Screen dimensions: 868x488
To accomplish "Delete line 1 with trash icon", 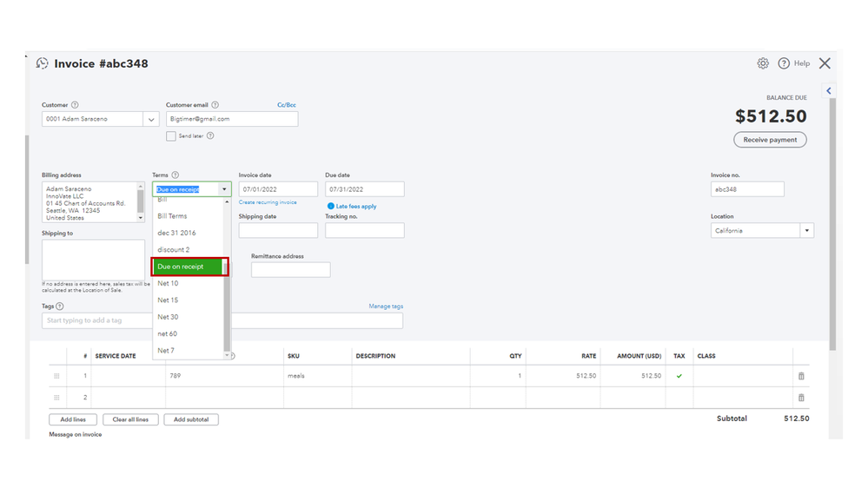I will tap(801, 376).
